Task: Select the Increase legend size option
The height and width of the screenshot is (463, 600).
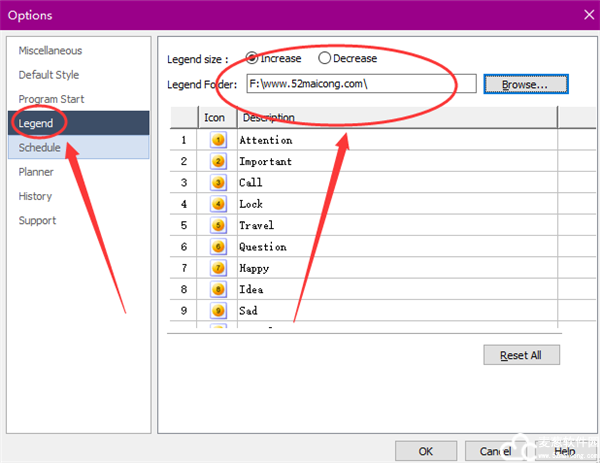Action: (252, 59)
